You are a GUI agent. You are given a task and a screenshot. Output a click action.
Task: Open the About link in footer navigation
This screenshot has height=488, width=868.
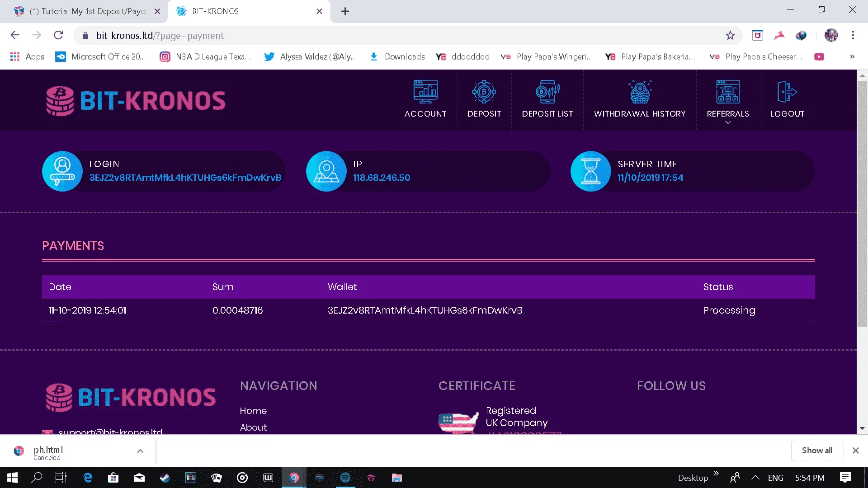coord(253,427)
